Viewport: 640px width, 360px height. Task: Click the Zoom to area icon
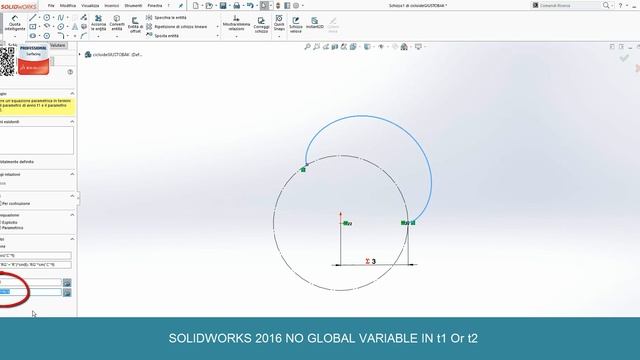(x=316, y=47)
